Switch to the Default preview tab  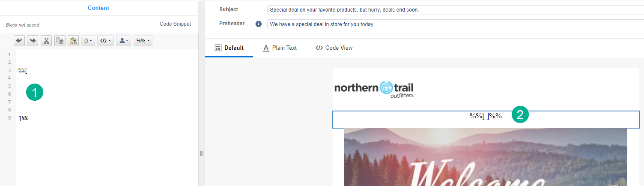[x=229, y=48]
